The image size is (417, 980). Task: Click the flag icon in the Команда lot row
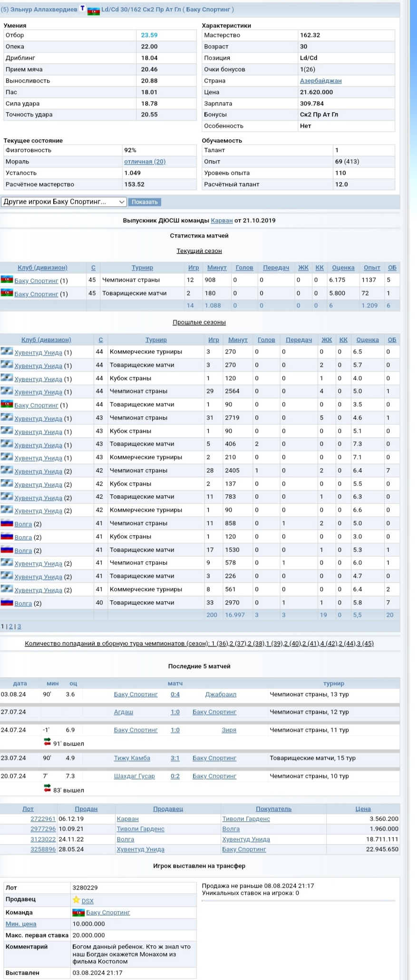[x=78, y=912]
